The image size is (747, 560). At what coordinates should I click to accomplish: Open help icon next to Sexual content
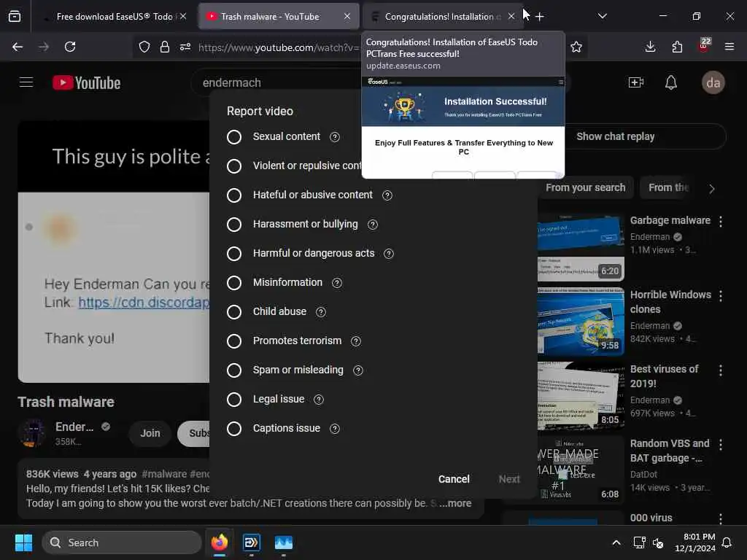[x=335, y=137]
